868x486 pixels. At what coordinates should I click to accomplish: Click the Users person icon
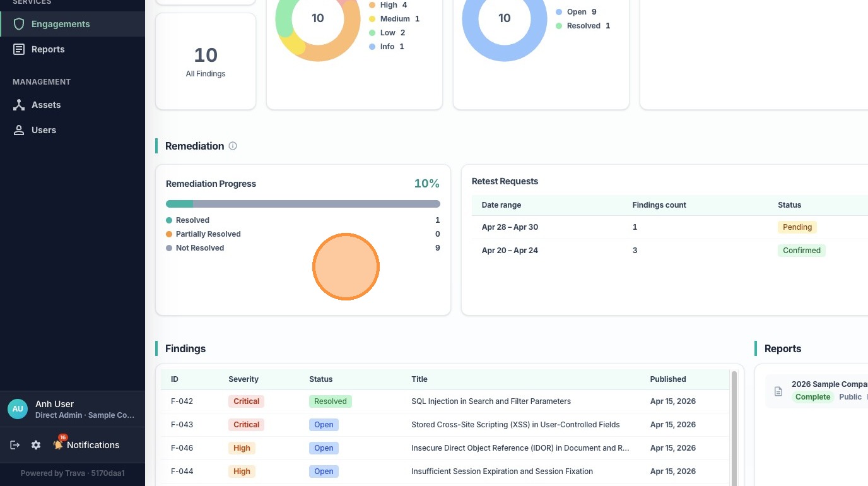(x=19, y=130)
